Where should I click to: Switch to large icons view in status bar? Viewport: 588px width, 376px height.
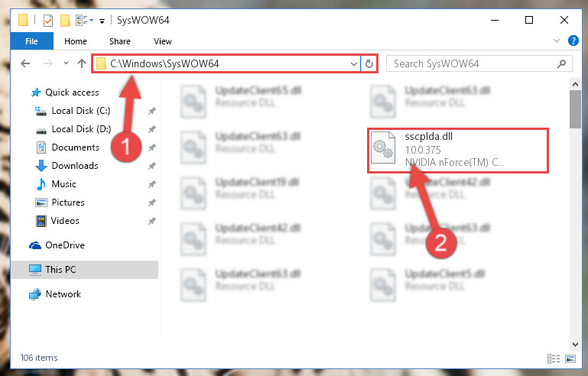[x=570, y=358]
